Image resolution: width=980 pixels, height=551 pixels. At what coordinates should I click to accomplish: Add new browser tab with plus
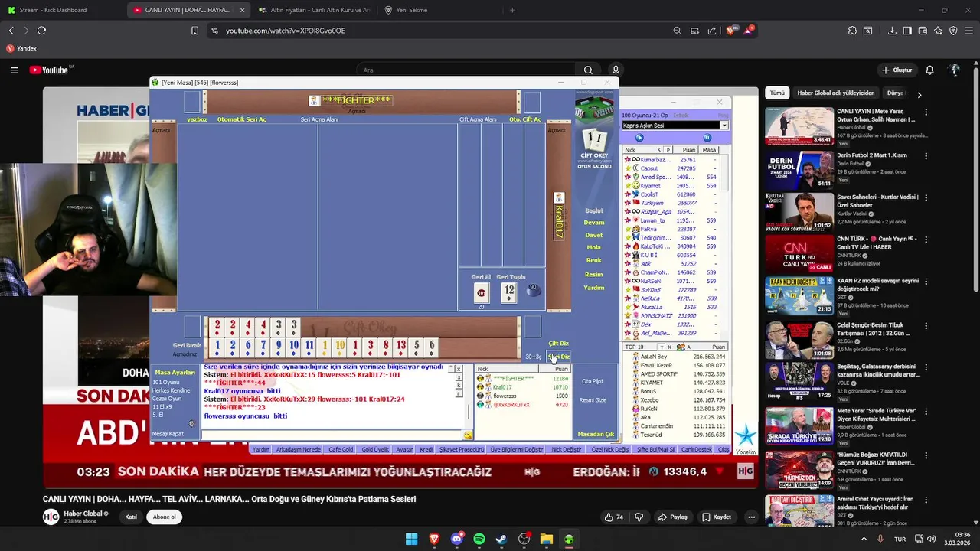coord(512,10)
